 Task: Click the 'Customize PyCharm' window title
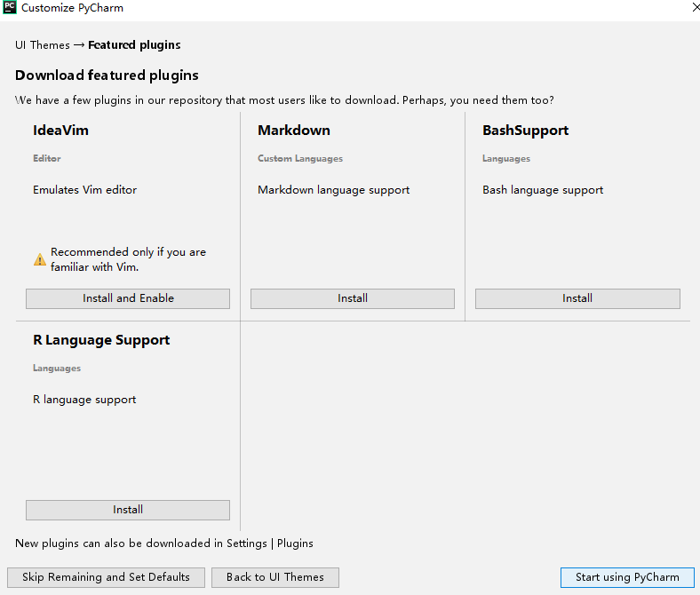pyautogui.click(x=72, y=8)
